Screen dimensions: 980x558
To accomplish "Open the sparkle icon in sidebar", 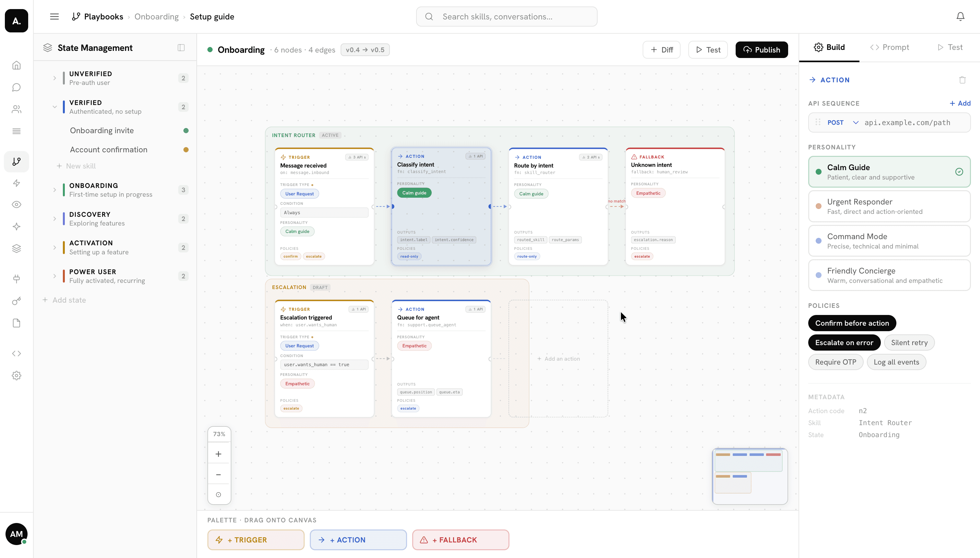I will [x=17, y=227].
